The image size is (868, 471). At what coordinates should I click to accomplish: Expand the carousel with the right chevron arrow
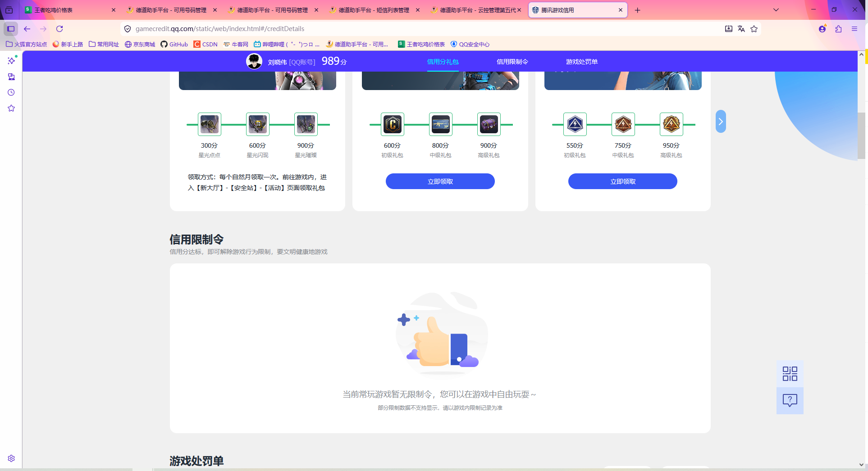pyautogui.click(x=720, y=121)
